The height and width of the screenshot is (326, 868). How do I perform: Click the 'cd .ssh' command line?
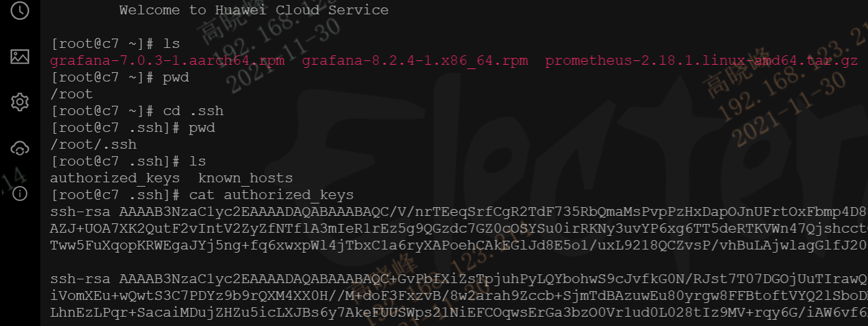[137, 111]
